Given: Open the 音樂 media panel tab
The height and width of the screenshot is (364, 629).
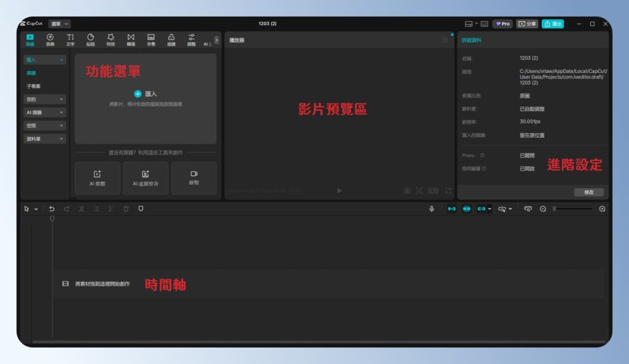Looking at the screenshot, I should 50,40.
